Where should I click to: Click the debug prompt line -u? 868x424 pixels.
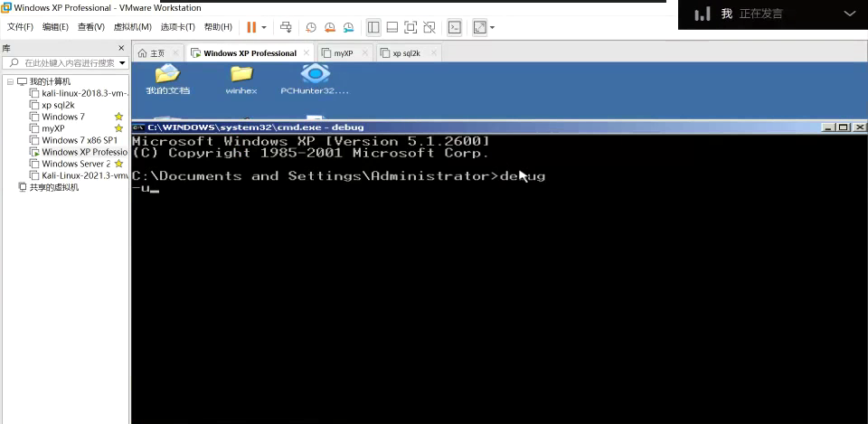[146, 188]
